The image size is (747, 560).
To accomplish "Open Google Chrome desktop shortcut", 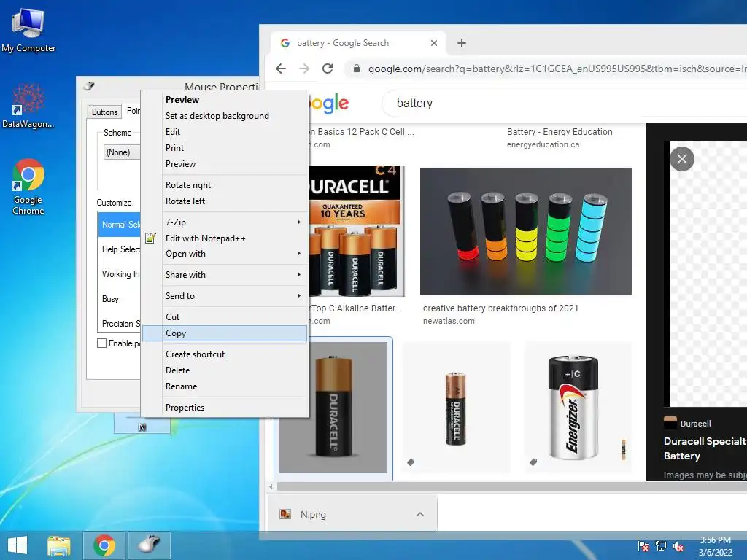I will coord(28,186).
